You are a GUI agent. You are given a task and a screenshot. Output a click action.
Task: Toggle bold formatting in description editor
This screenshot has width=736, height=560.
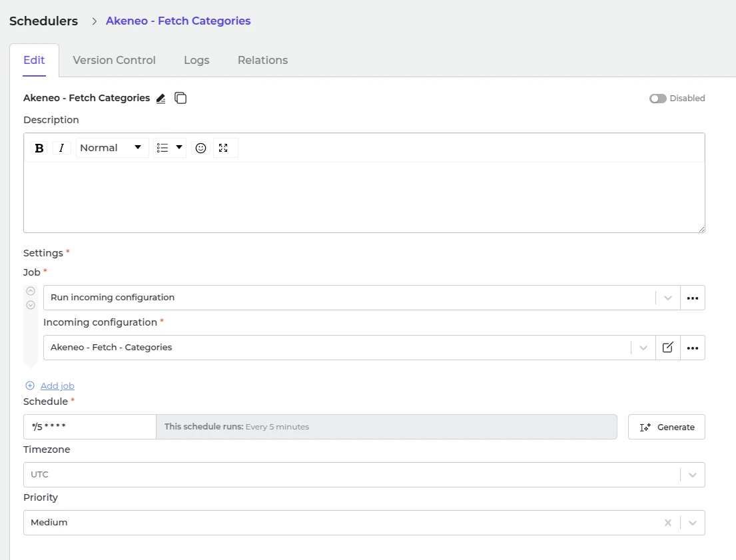[39, 148]
